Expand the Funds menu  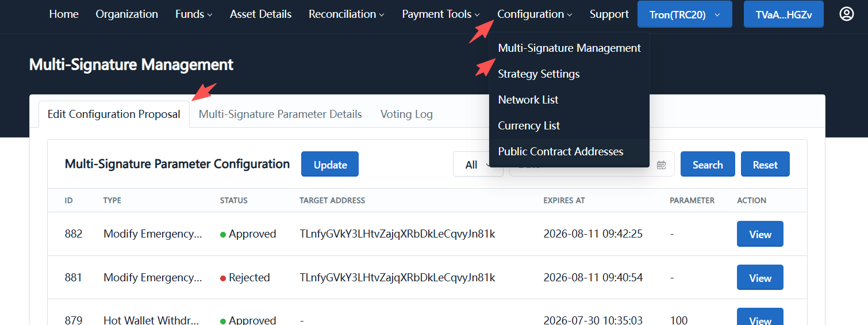pos(194,14)
